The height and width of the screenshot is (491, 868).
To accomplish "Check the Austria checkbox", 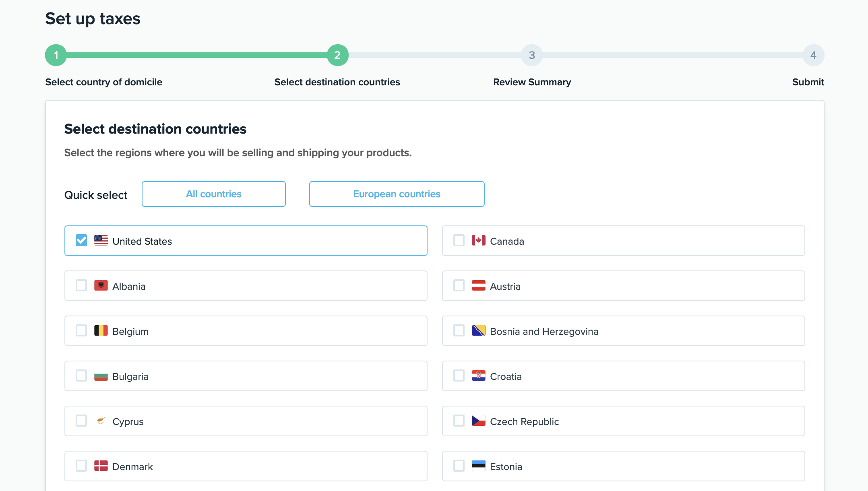I will pyautogui.click(x=459, y=286).
